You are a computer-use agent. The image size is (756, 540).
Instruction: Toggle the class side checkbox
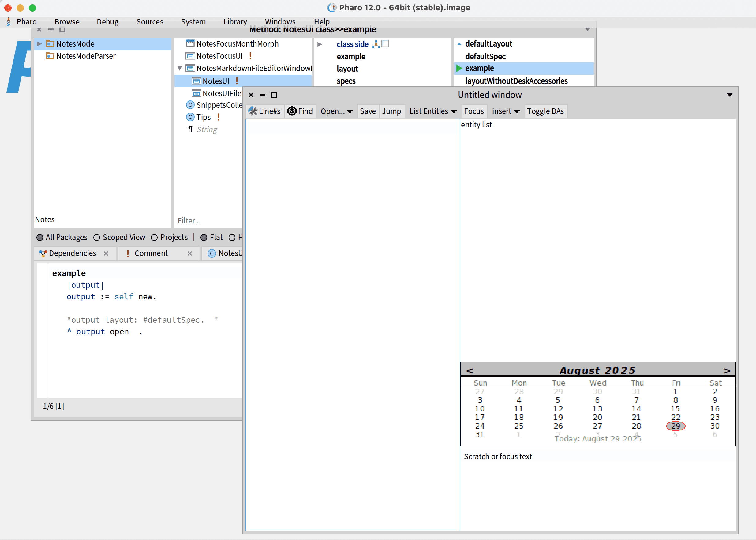[385, 44]
